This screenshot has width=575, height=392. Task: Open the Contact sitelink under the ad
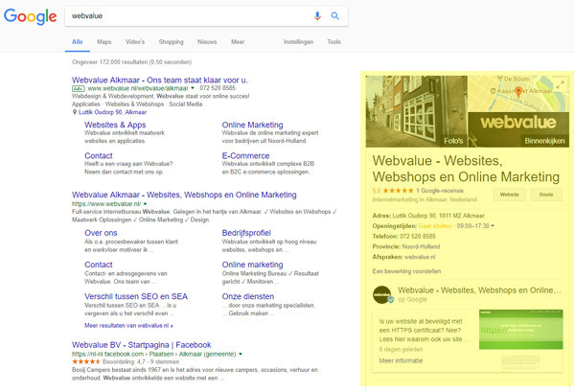(x=99, y=155)
